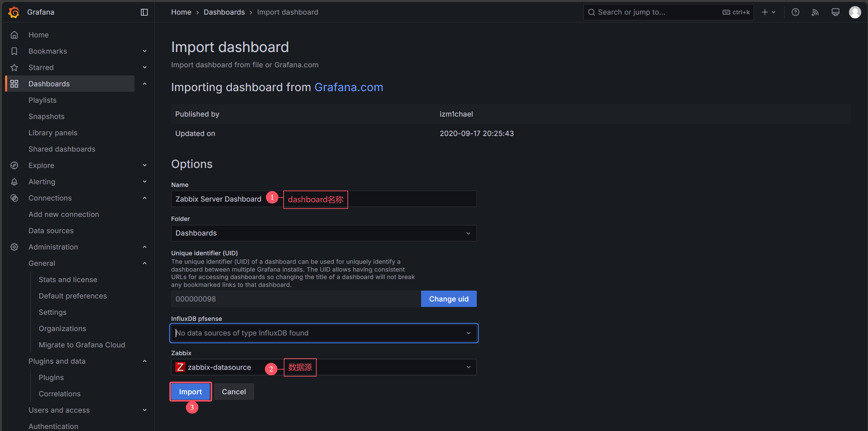The image size is (868, 431).
Task: Toggle the sidebar dock menu icon
Action: (x=144, y=12)
